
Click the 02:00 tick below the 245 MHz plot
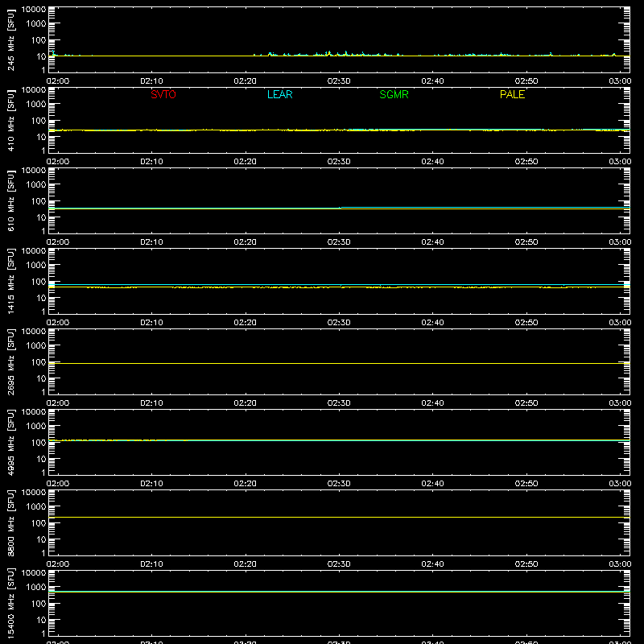click(x=58, y=81)
